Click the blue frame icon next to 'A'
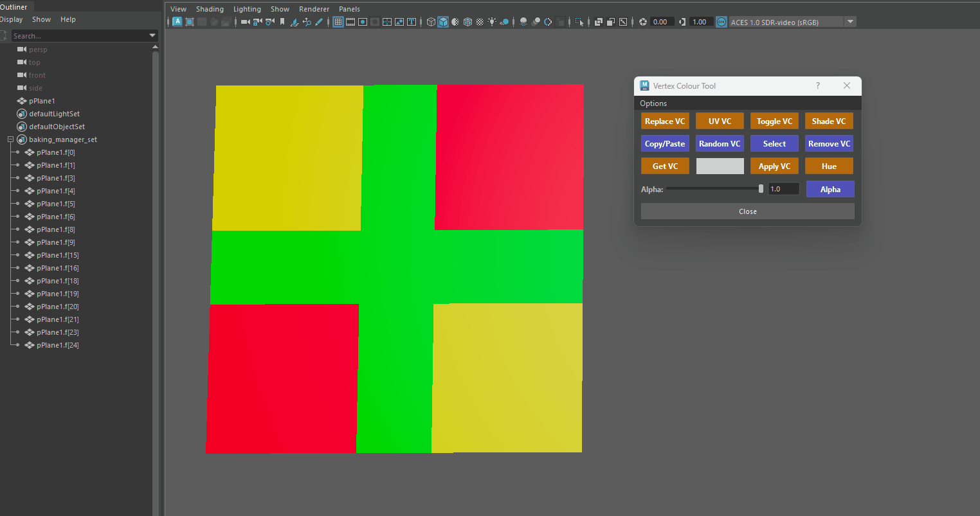Screen dimensions: 980x516 (x=190, y=22)
